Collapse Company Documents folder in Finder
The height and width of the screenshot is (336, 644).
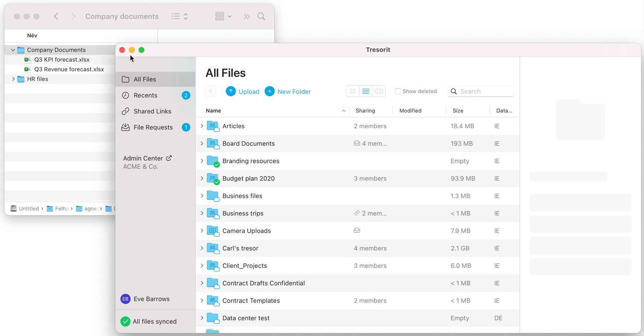pyautogui.click(x=13, y=50)
